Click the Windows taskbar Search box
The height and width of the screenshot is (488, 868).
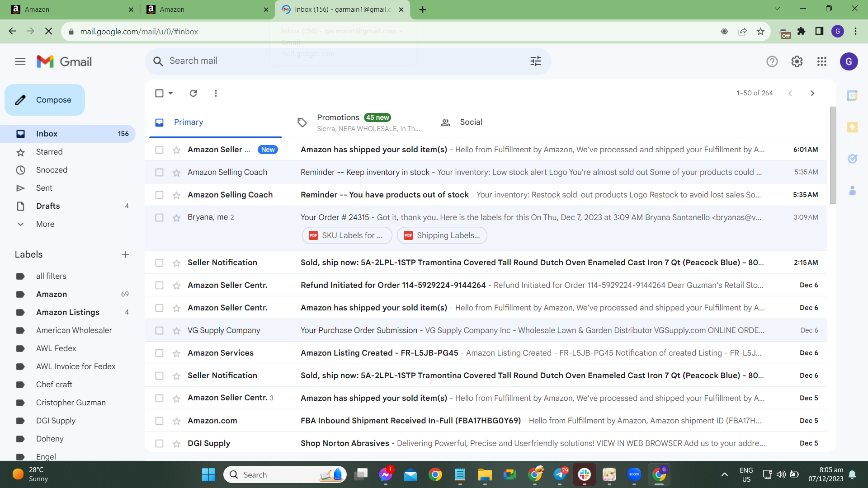[x=285, y=474]
